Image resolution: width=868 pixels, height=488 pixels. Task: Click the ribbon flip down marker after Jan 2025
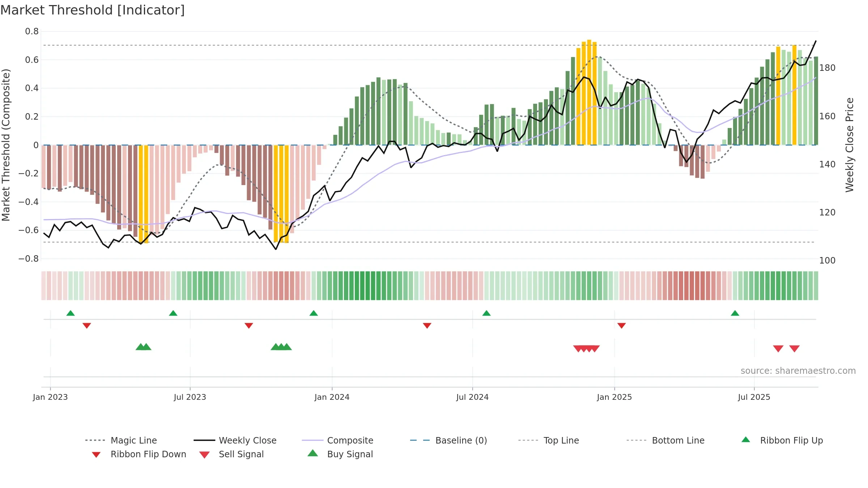coord(622,326)
